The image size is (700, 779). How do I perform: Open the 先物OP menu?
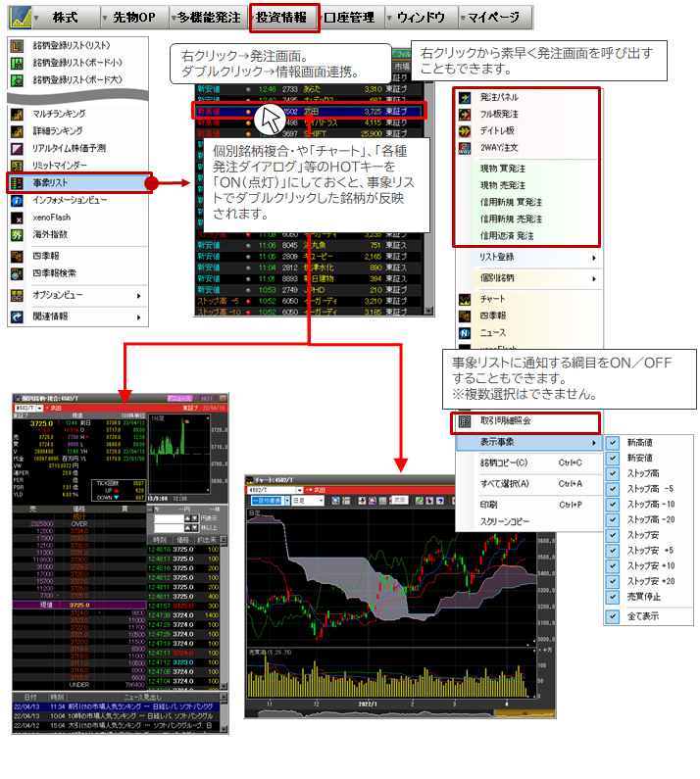click(x=133, y=18)
